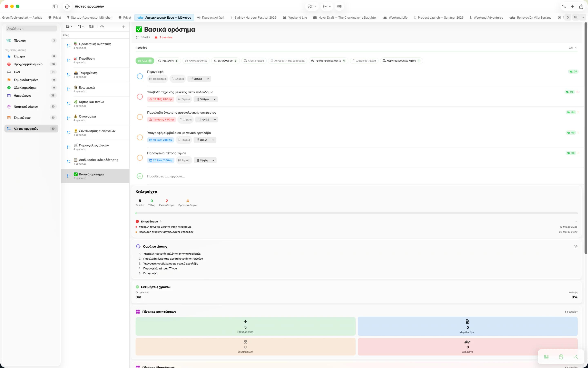Screen dimensions: 588x368
Task: Click the expand arrows fullscreen icon
Action: click(564, 7)
